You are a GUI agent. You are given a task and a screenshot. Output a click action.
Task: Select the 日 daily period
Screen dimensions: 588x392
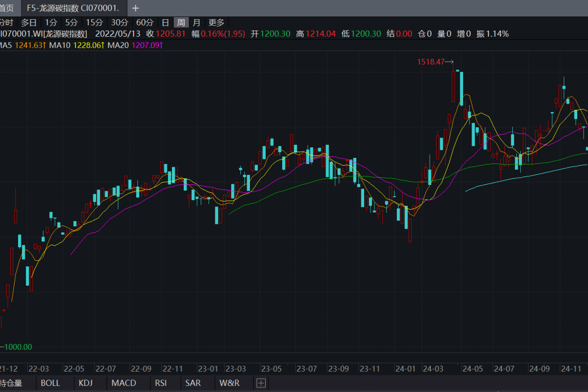(165, 23)
